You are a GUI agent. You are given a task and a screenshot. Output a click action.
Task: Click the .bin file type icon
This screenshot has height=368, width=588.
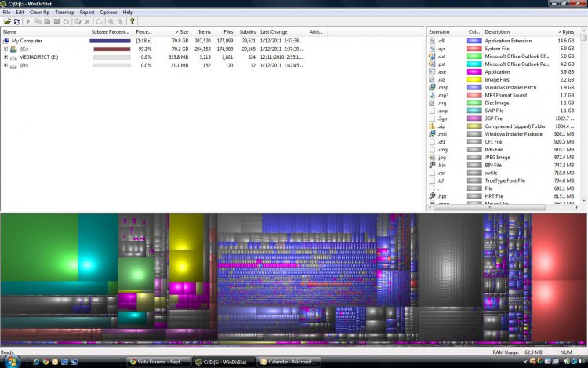tap(432, 165)
